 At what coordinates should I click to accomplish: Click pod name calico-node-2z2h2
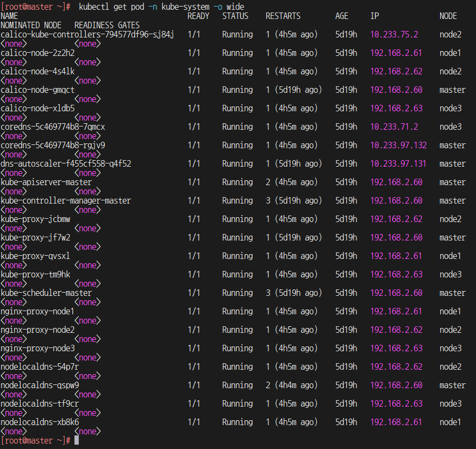pos(37,53)
